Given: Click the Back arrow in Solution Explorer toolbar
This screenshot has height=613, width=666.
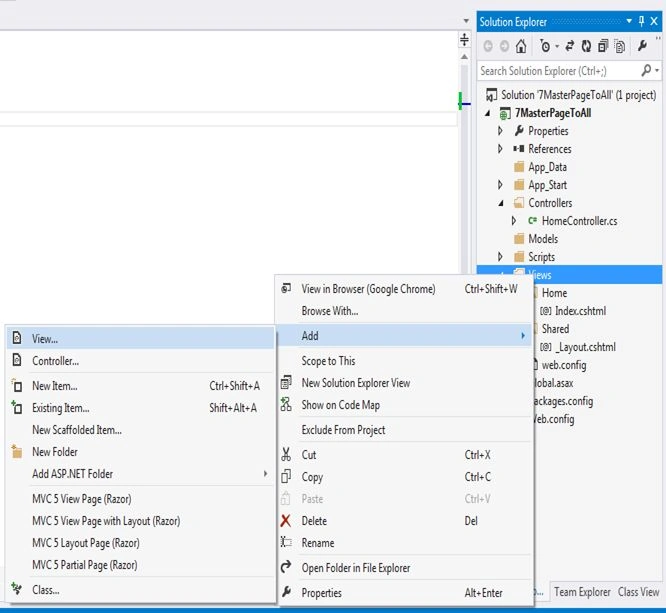Looking at the screenshot, I should tap(488, 46).
